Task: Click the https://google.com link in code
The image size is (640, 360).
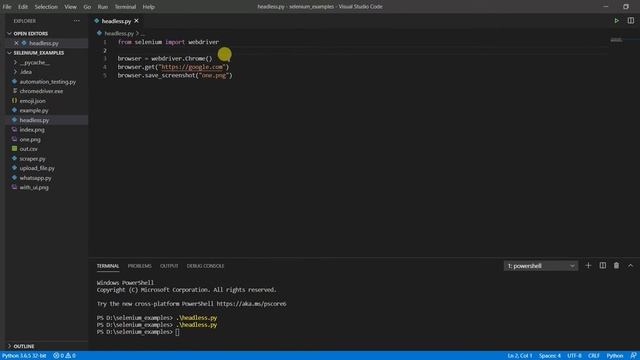Action: (192, 67)
